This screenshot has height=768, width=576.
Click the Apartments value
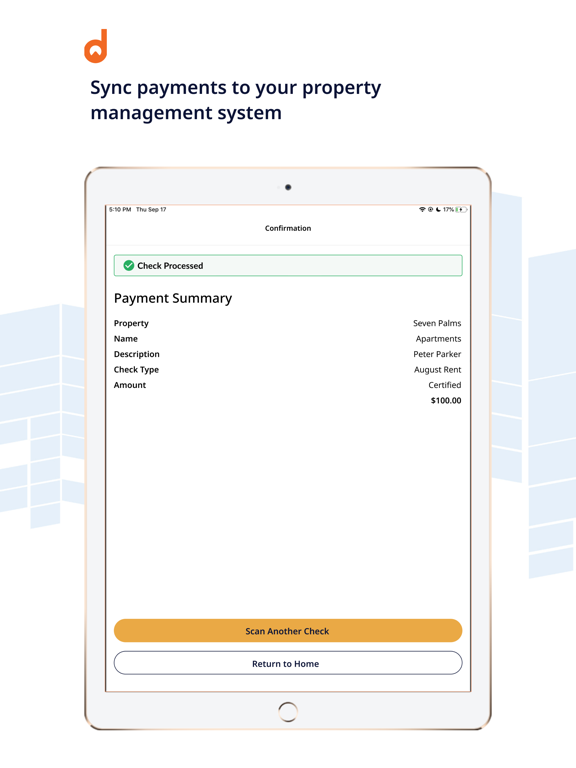(x=438, y=339)
